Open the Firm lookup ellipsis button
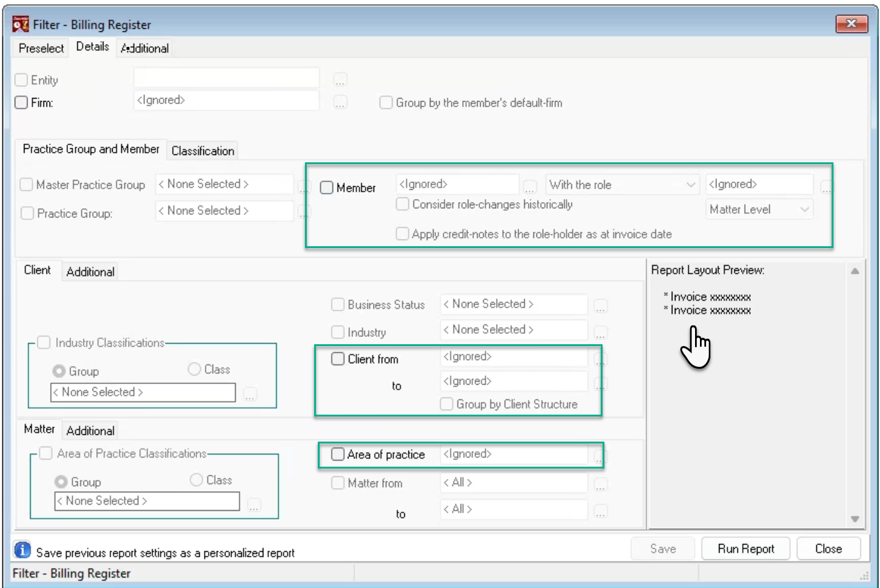The height and width of the screenshot is (588, 880). click(340, 102)
